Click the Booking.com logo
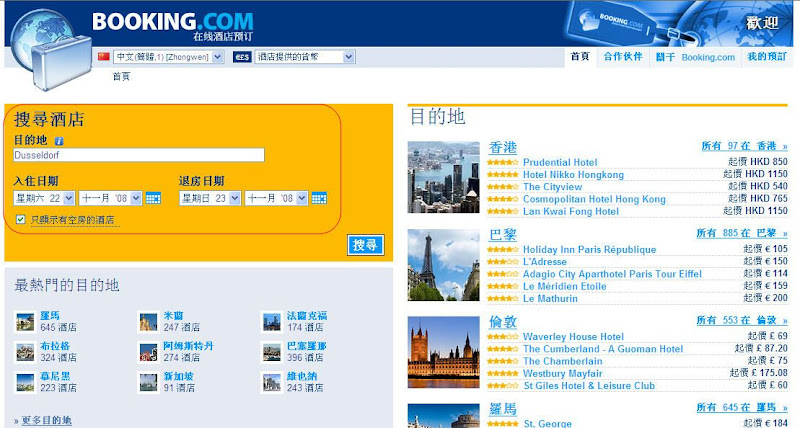 pos(172,26)
